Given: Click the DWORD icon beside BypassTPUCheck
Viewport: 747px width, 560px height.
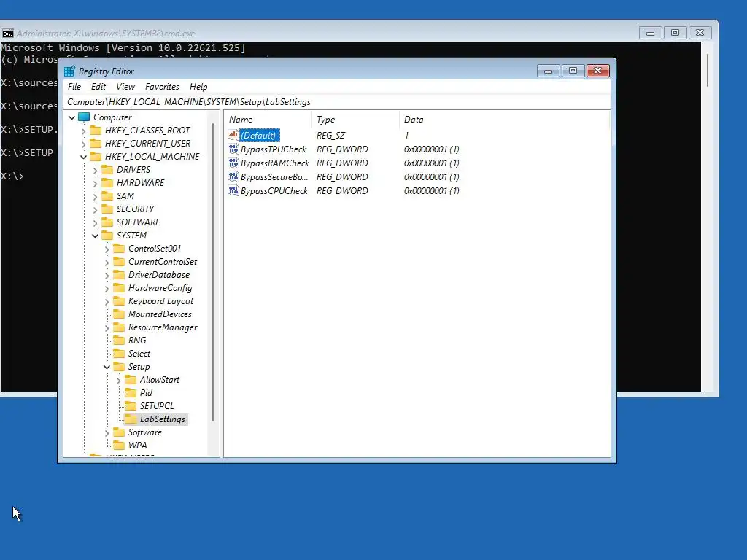Looking at the screenshot, I should point(233,149).
